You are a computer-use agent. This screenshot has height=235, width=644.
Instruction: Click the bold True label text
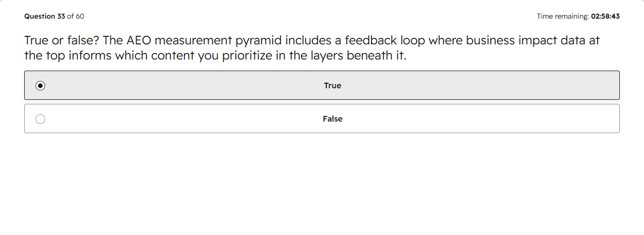coord(333,86)
